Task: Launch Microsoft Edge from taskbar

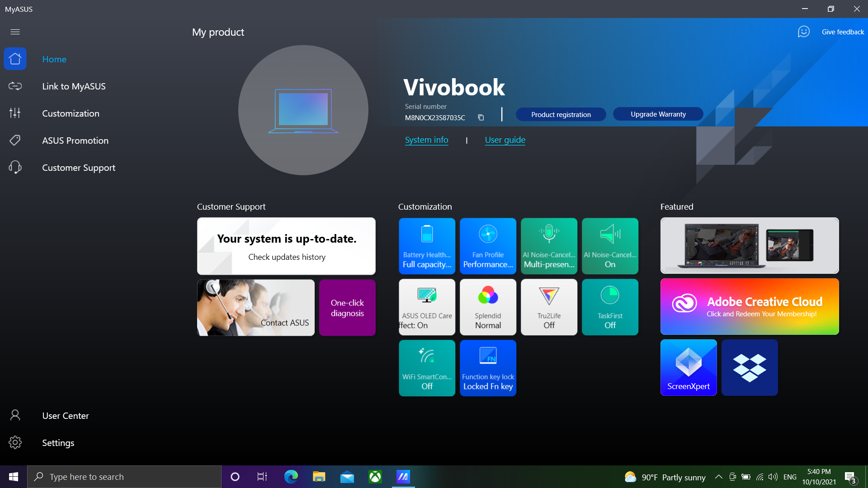Action: (x=291, y=477)
